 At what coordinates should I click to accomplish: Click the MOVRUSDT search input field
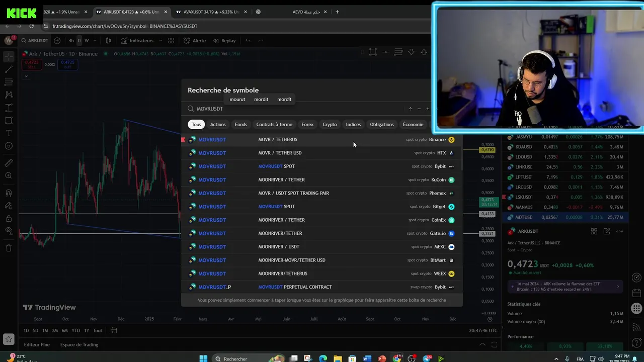tap(297, 109)
